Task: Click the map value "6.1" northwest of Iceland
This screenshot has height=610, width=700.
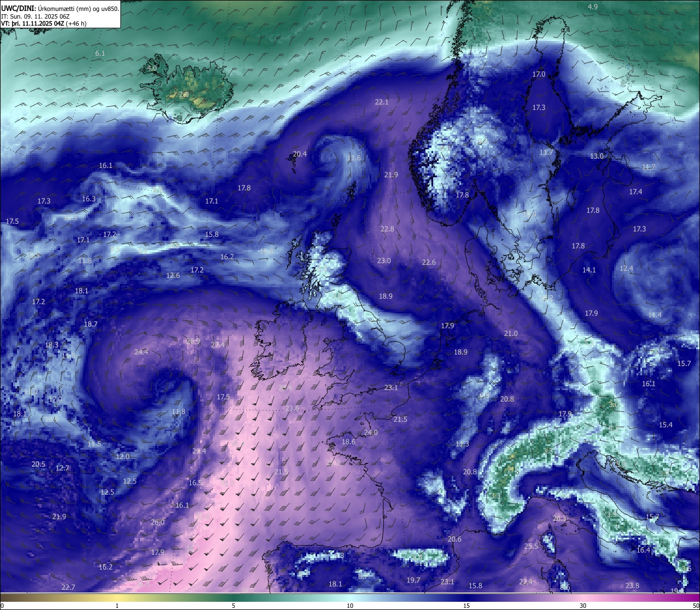Action: point(100,53)
